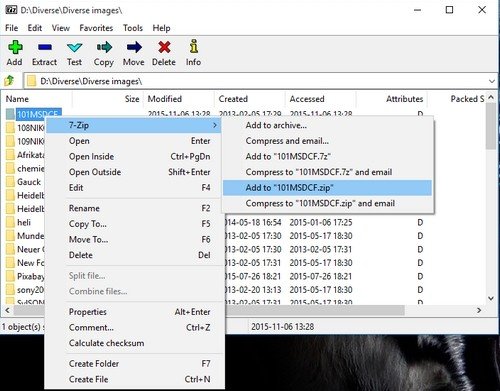This screenshot has height=391, width=500.
Task: Select Add to archive... option
Action: point(327,125)
